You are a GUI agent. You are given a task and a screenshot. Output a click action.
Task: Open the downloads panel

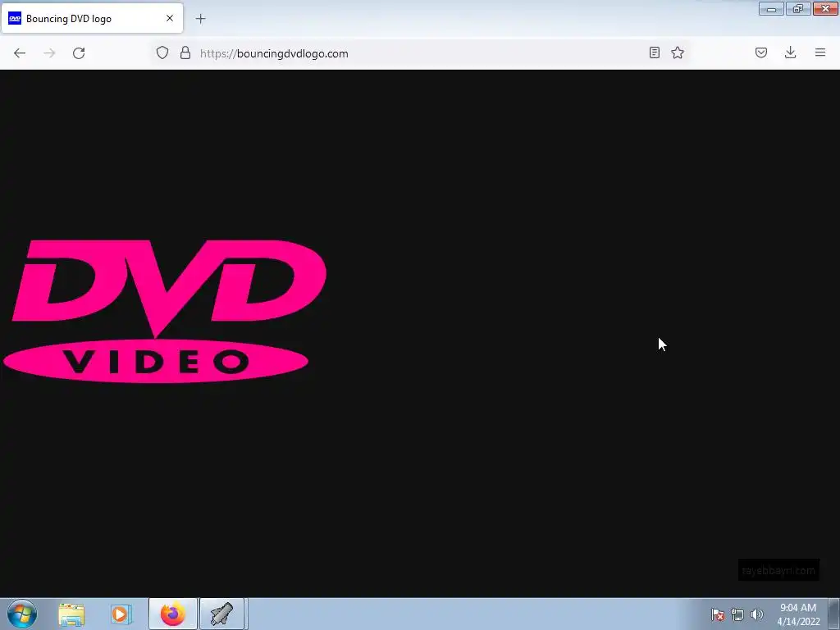click(x=790, y=52)
